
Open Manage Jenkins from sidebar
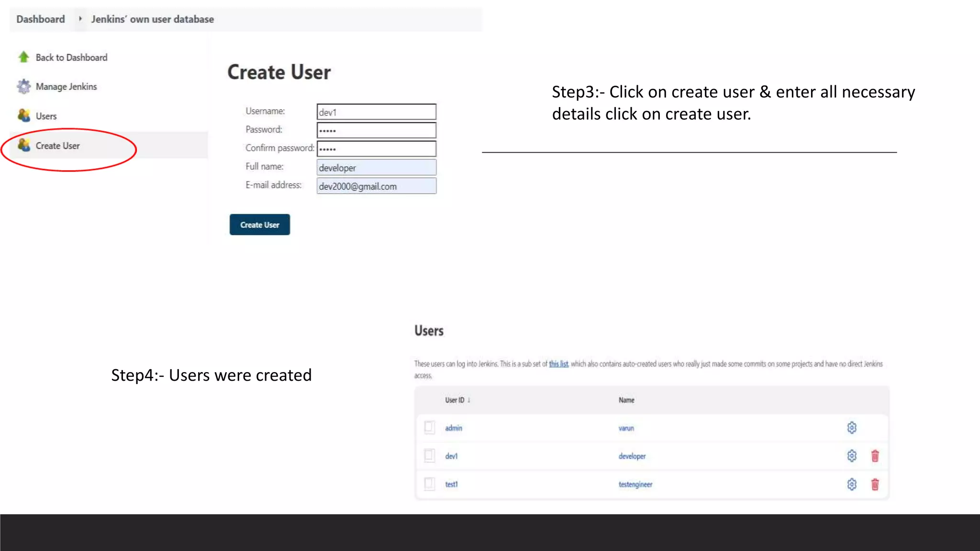click(66, 87)
